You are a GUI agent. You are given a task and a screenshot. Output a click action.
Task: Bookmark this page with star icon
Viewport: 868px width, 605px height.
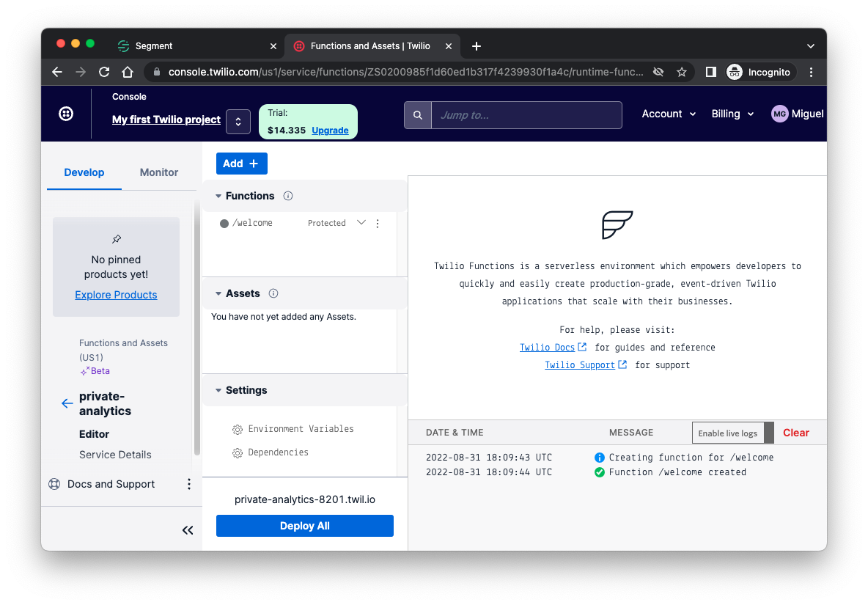pyautogui.click(x=682, y=72)
